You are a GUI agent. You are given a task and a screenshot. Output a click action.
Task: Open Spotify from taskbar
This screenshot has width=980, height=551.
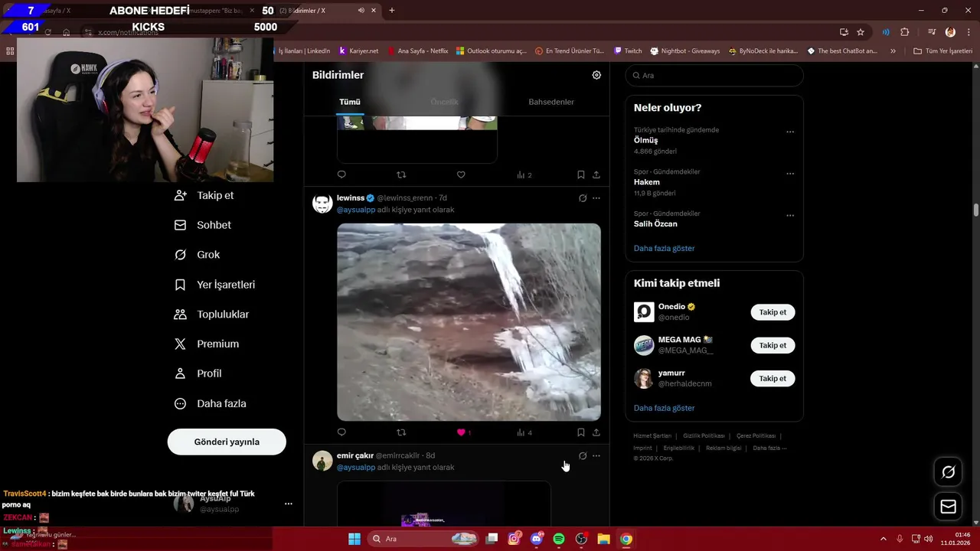[559, 539]
